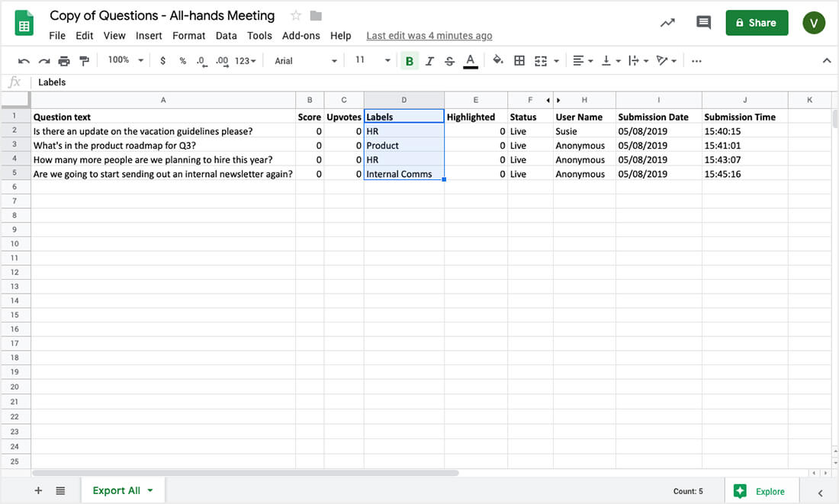Open the Arial font dropdown

click(305, 61)
